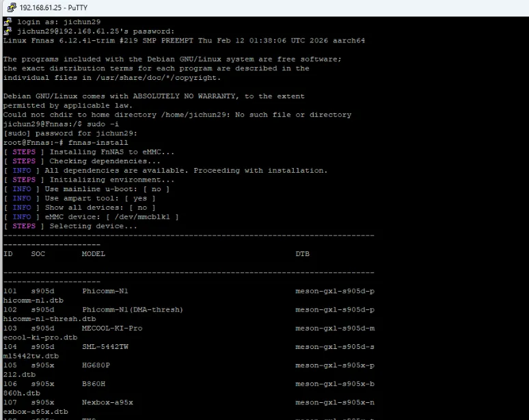Click trust sigil icon beside password prompt line
529x420 pixels.
point(8,31)
